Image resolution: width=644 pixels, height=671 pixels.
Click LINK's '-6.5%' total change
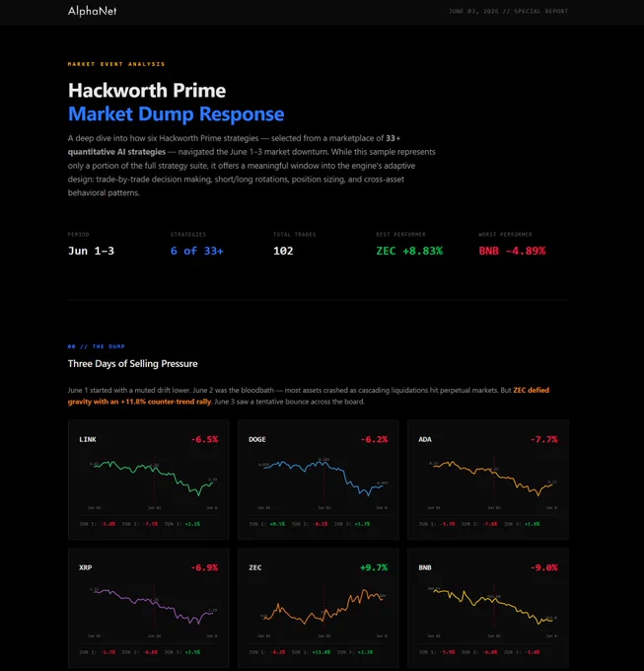(204, 439)
